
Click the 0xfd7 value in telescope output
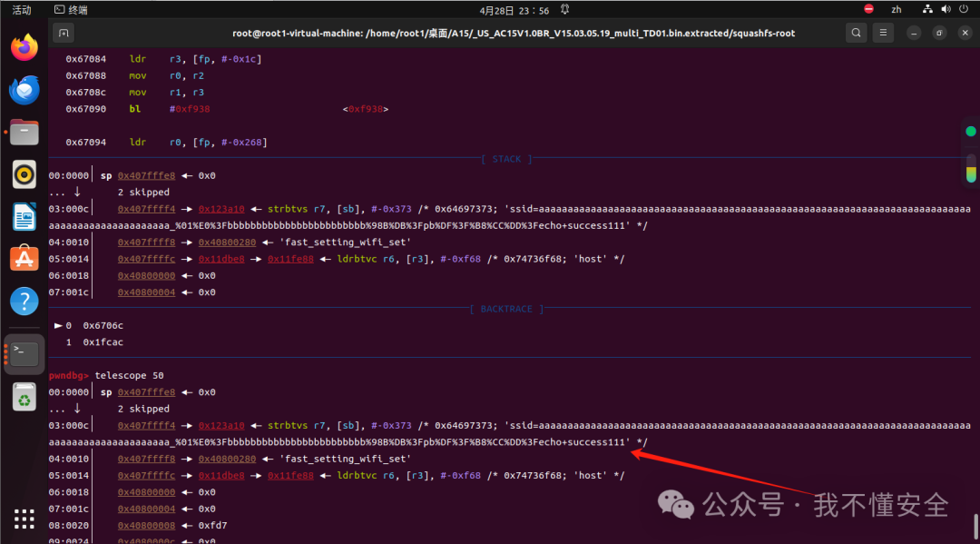212,525
